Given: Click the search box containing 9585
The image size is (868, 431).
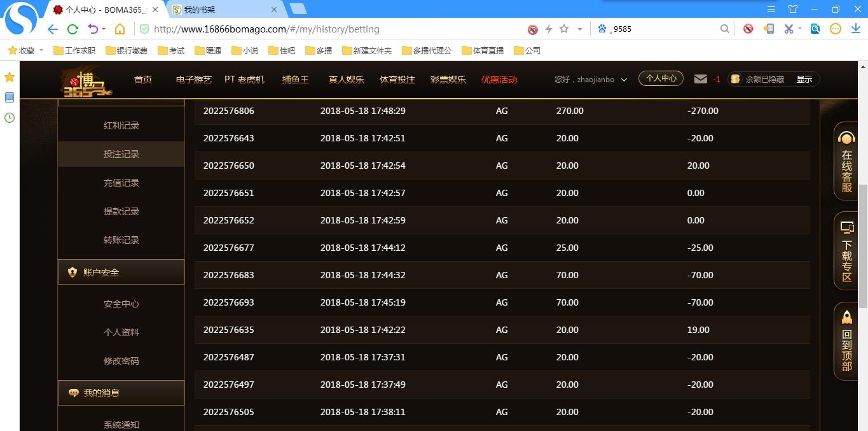Looking at the screenshot, I should [x=661, y=29].
